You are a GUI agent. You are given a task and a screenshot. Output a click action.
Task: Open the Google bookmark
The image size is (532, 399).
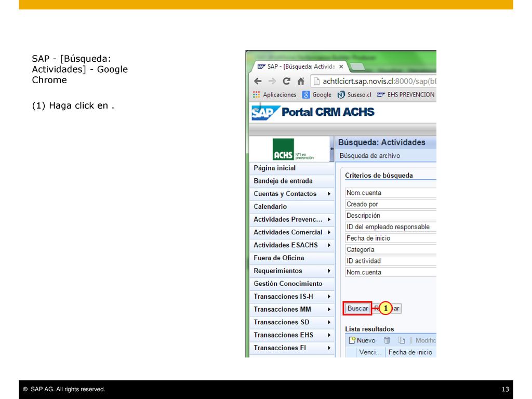[x=317, y=95]
